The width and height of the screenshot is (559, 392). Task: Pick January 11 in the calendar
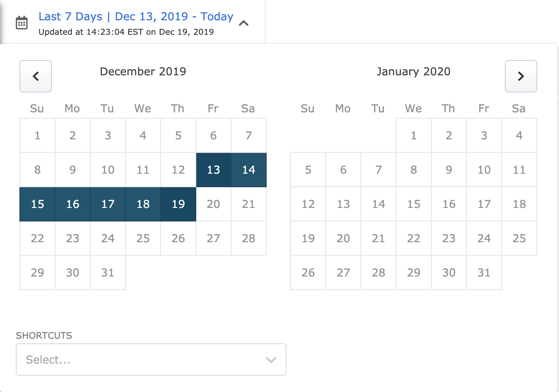(519, 170)
